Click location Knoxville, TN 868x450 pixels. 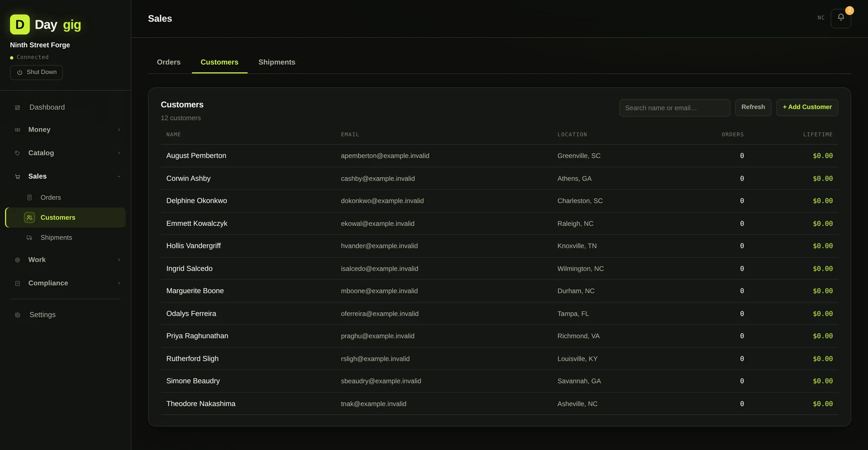[577, 246]
